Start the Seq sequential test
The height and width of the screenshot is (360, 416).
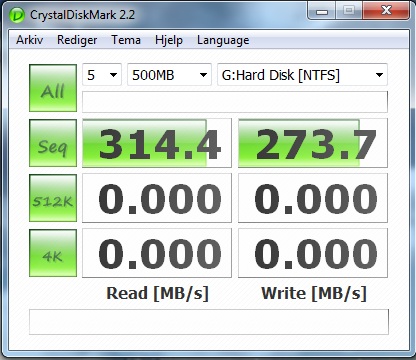pos(53,143)
